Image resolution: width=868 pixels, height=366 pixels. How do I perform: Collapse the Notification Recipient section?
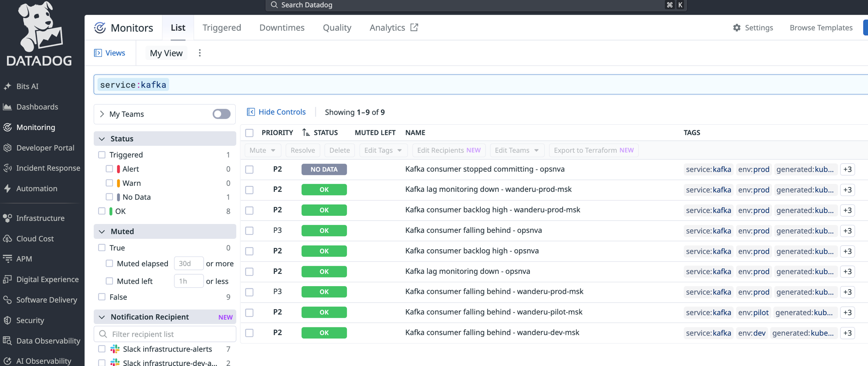(x=102, y=317)
